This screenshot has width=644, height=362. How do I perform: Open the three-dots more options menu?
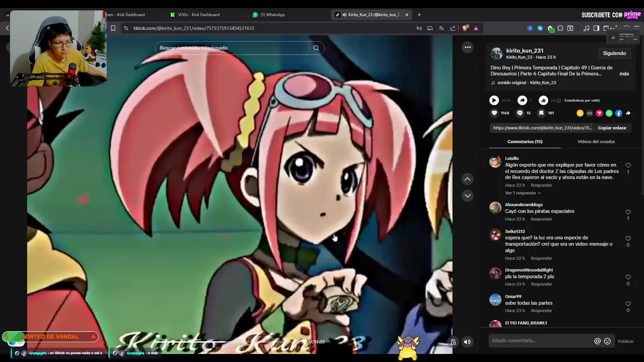467,47
